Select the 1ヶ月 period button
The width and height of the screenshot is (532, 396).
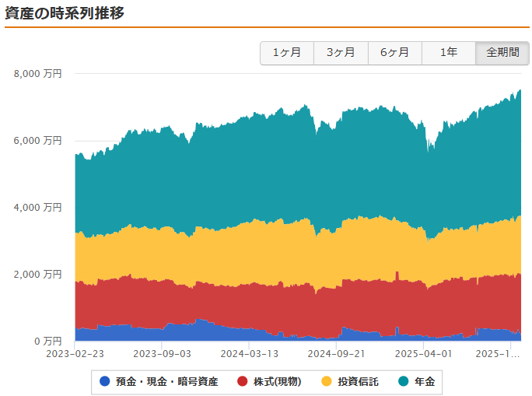(x=287, y=53)
